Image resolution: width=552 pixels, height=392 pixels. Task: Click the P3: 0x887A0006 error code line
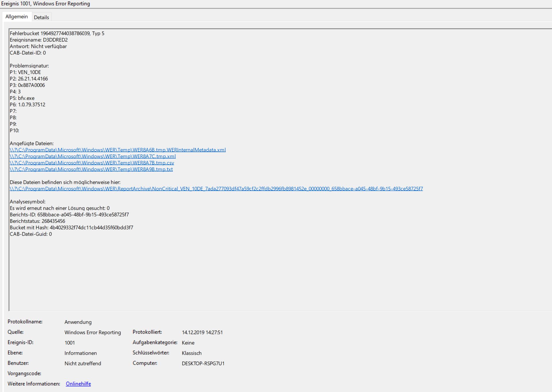pyautogui.click(x=27, y=85)
